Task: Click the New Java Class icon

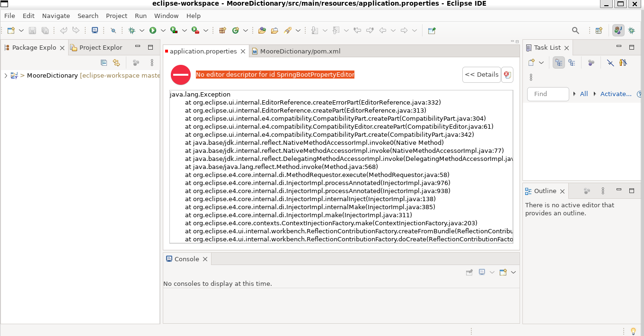Action: (x=235, y=30)
